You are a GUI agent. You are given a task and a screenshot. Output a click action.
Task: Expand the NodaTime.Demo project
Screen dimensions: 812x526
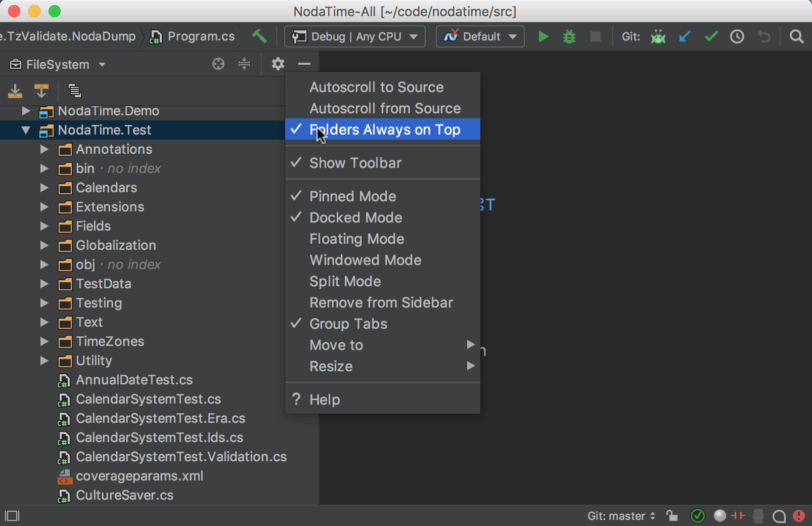coord(26,111)
